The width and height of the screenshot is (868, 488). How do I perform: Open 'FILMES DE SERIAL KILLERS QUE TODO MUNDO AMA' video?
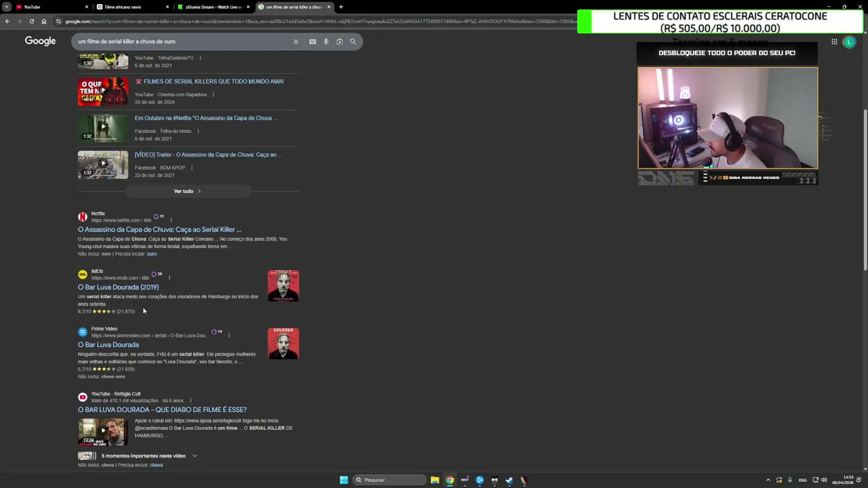tap(209, 81)
